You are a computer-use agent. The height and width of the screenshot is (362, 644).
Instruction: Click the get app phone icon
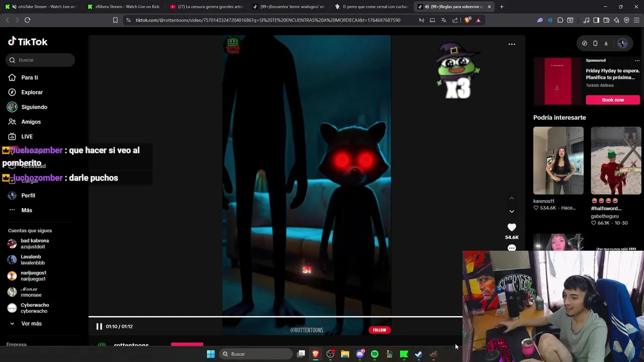(x=595, y=43)
